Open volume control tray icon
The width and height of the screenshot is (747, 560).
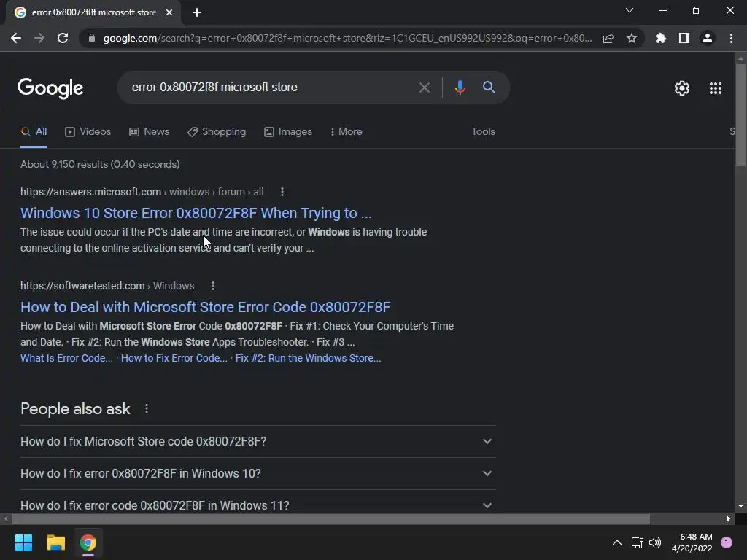point(655,542)
